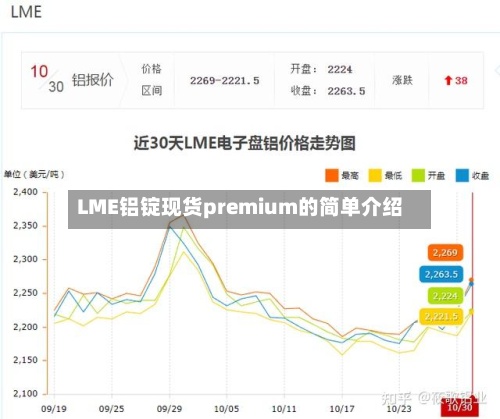Image resolution: width=500 pixels, height=419 pixels.
Task: Click the 2,300 y-axis label
Action: [25, 259]
